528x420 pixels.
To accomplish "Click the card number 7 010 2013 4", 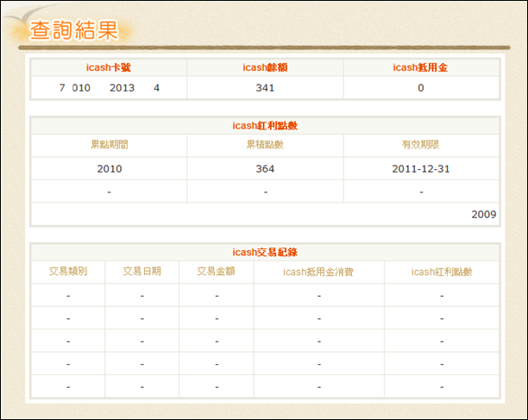I will 109,88.
